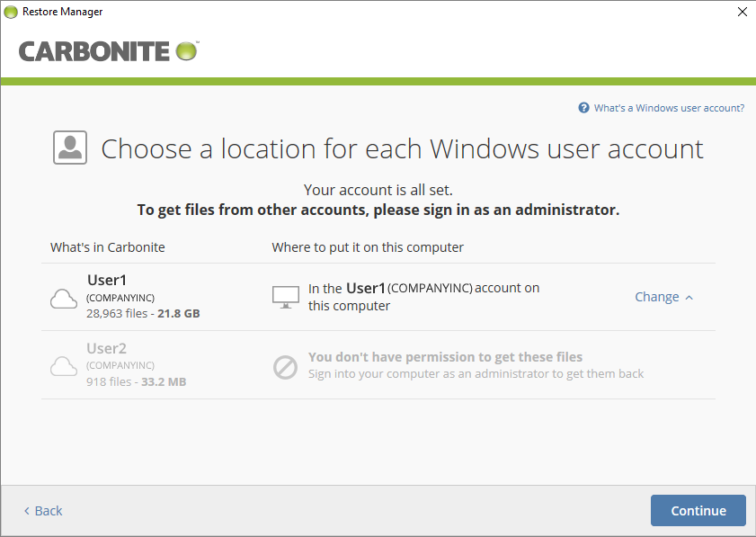Click the chevron next to Change
The image size is (756, 537).
[689, 296]
